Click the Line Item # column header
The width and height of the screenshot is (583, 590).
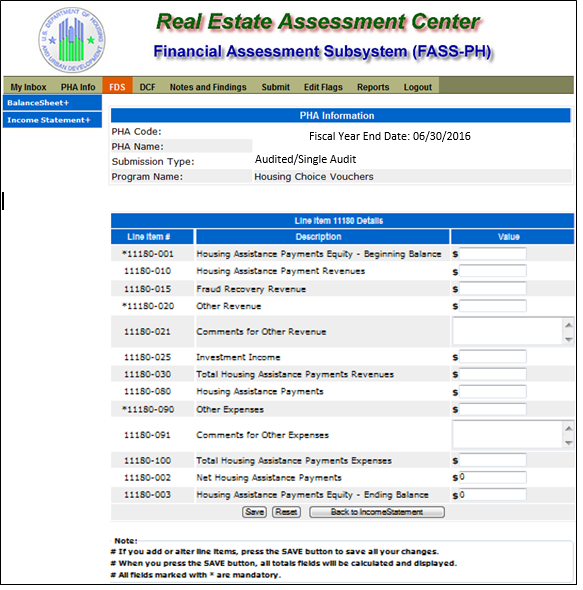152,237
